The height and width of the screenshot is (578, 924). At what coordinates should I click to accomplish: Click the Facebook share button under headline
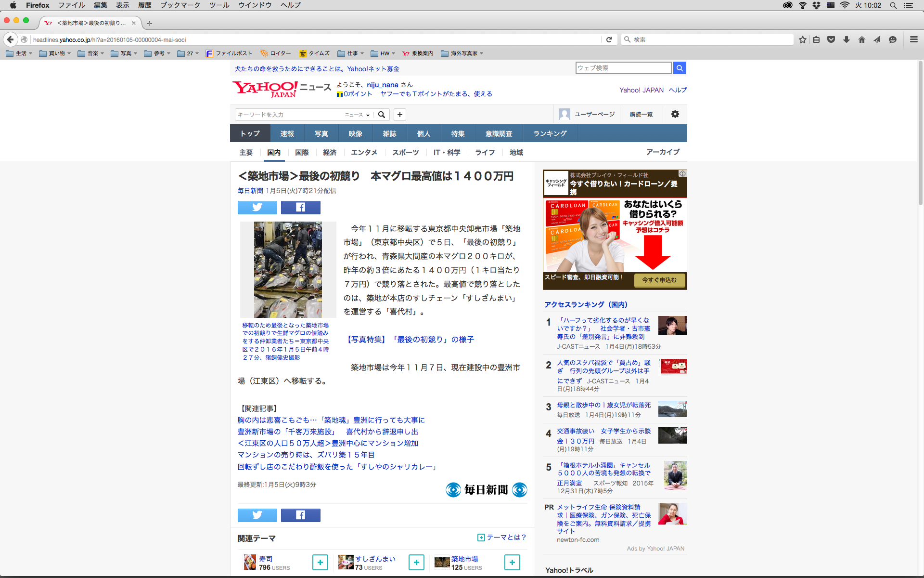(300, 208)
